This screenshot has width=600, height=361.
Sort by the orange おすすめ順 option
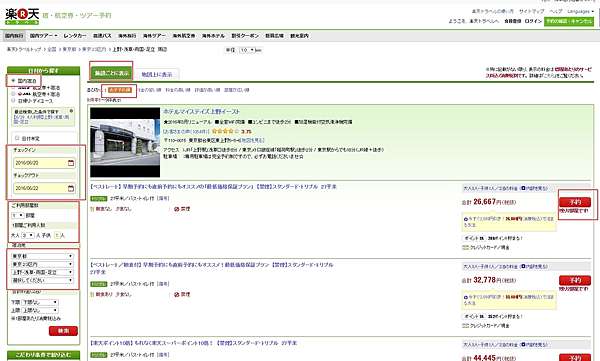[120, 90]
